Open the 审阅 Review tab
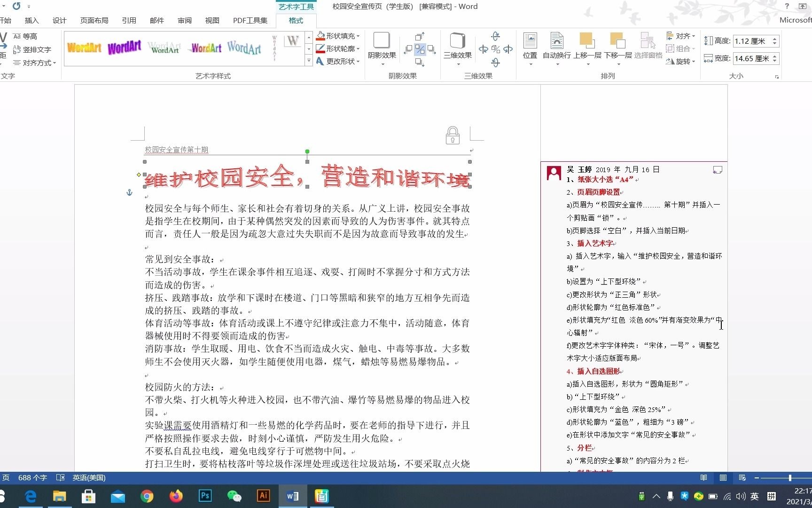Screen dimensions: 812x508 (185, 20)
